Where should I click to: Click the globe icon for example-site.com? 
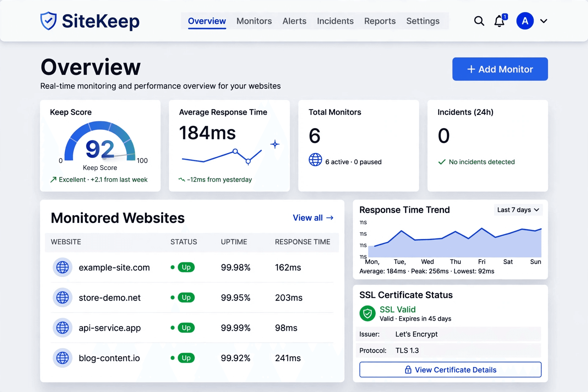click(x=62, y=267)
